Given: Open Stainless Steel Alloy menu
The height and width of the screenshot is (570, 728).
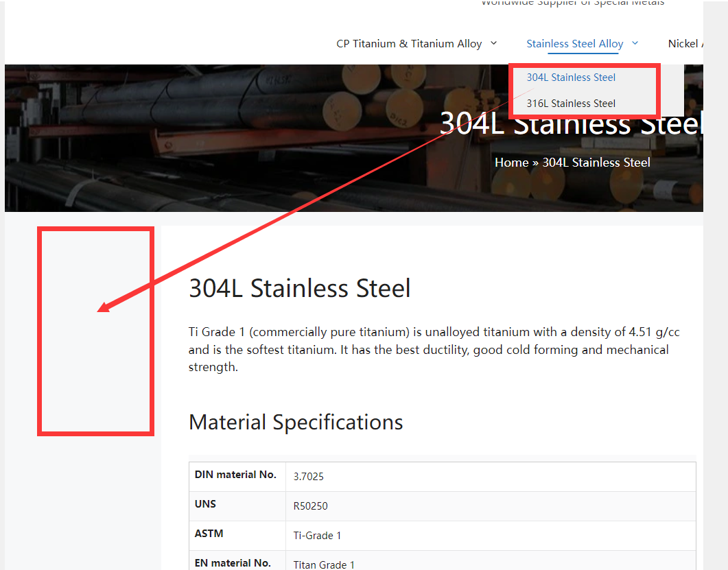Looking at the screenshot, I should coord(574,44).
